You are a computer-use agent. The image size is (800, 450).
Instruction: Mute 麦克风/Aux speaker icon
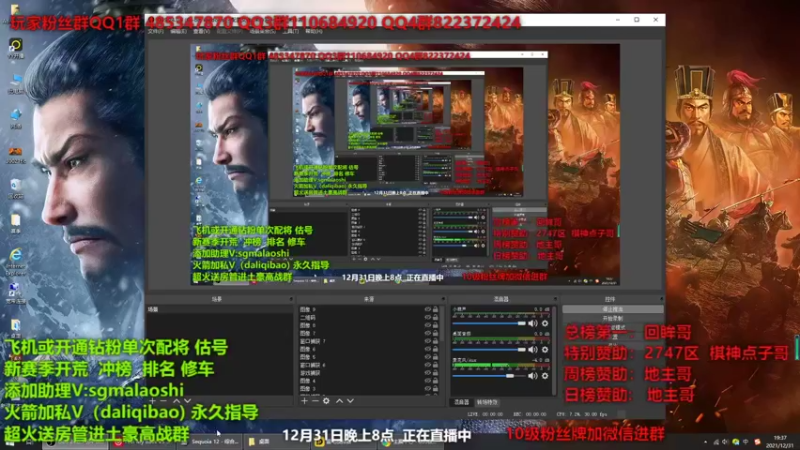(x=533, y=376)
